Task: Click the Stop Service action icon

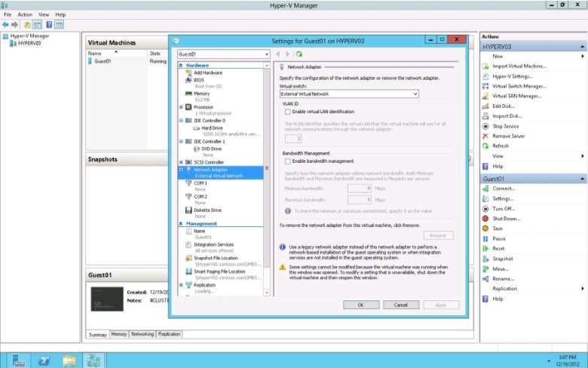Action: [485, 127]
